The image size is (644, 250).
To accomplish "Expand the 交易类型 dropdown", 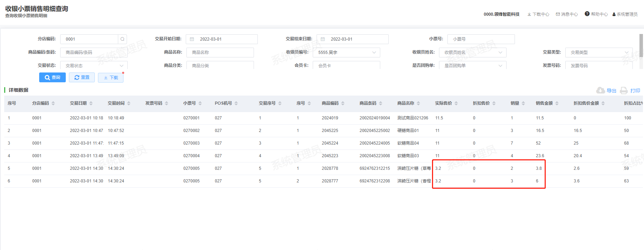I will pos(627,53).
